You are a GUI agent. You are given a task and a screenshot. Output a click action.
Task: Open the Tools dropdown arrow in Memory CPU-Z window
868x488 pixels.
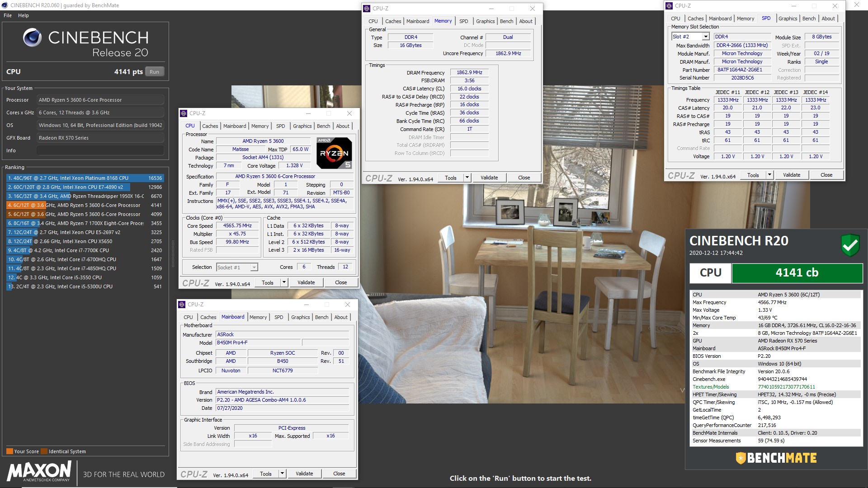pyautogui.click(x=467, y=178)
